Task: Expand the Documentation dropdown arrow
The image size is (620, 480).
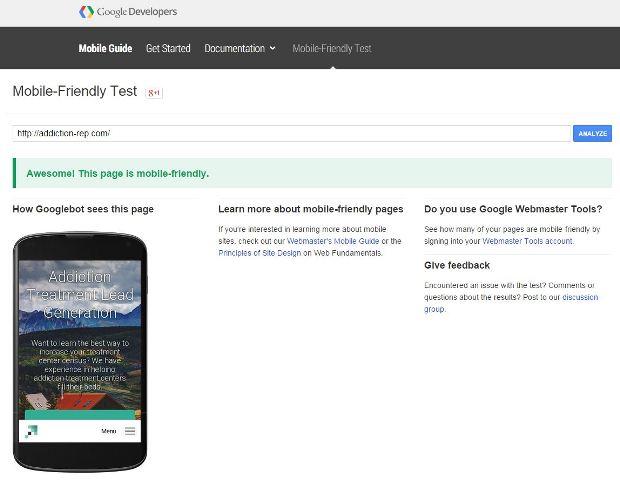Action: [272, 48]
